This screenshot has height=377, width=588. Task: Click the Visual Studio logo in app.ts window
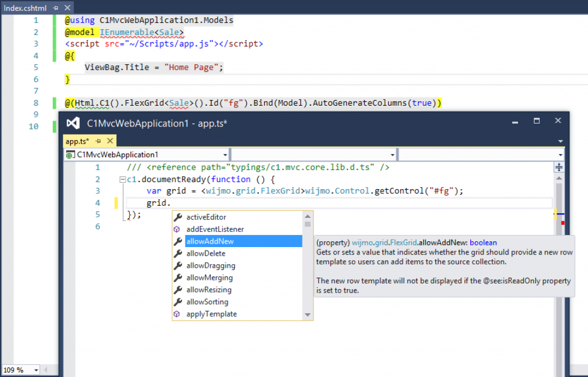[73, 123]
